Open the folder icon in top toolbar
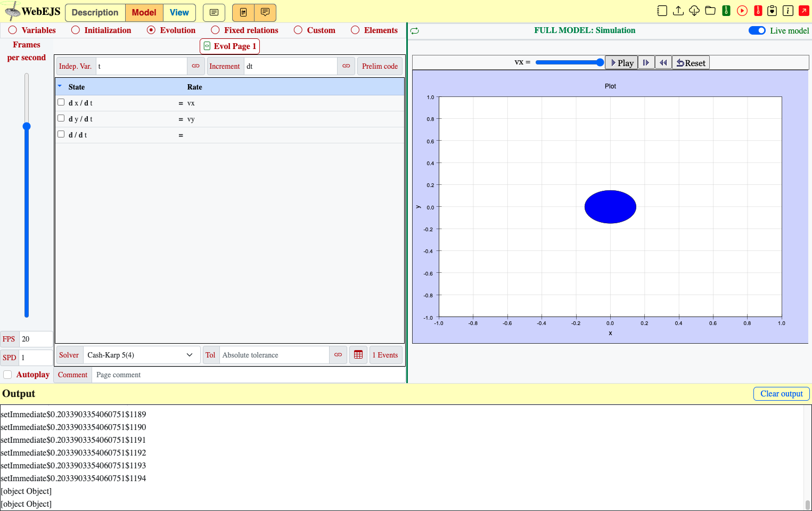 tap(710, 11)
